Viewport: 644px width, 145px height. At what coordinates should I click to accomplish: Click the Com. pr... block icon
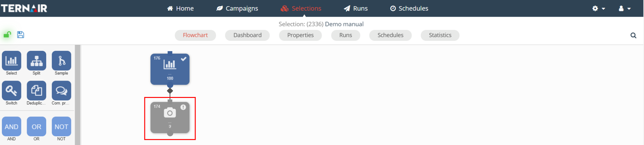61,91
